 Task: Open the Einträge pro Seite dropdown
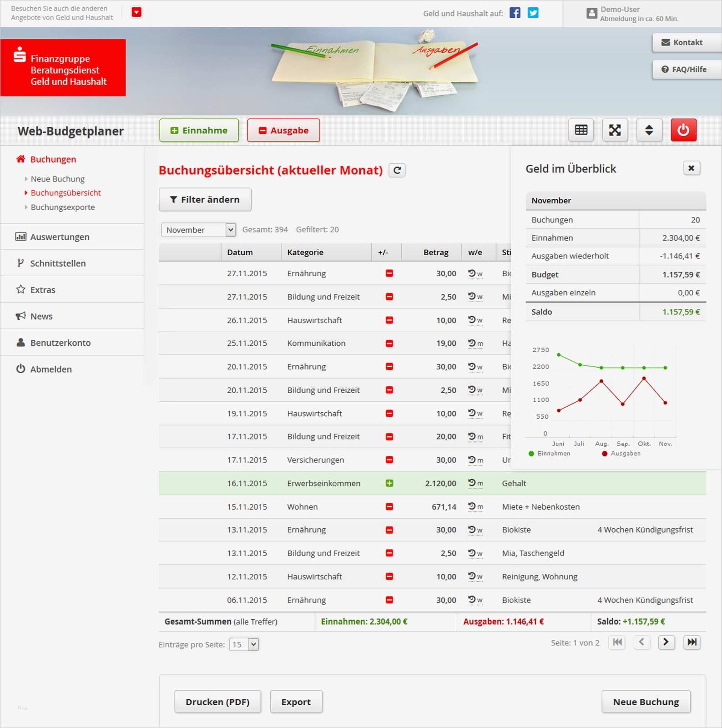pyautogui.click(x=244, y=644)
